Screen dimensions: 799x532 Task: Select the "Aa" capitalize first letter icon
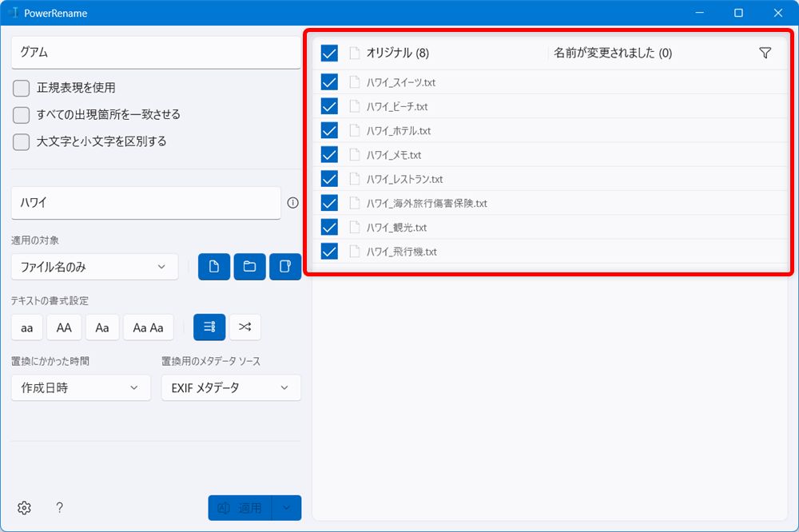(101, 327)
